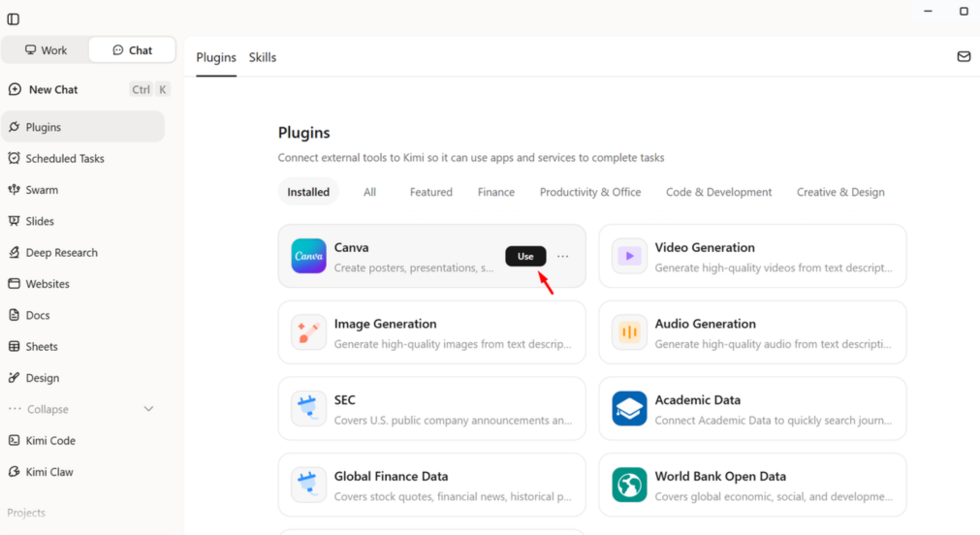Click the World Bank Open Data title
Screen dimensions: 980x535
coord(720,476)
